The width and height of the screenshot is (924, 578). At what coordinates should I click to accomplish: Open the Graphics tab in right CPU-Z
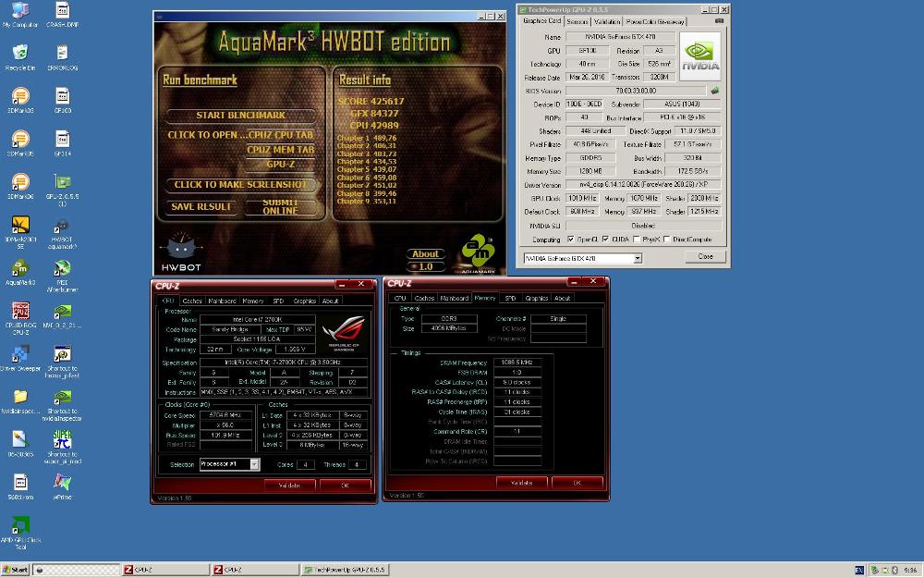pos(536,298)
